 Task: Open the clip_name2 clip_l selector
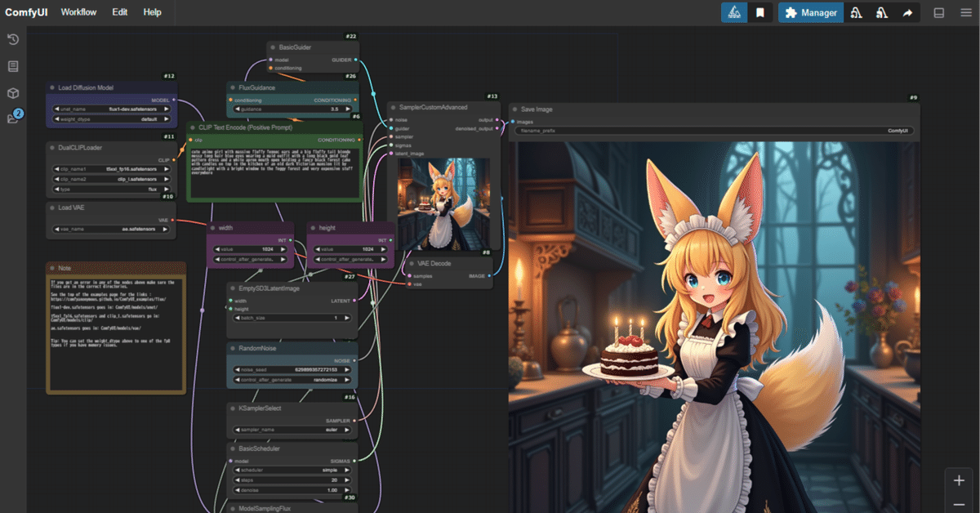(113, 178)
